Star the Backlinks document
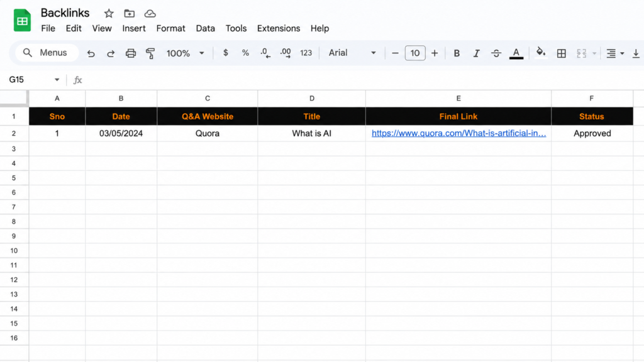 pyautogui.click(x=109, y=14)
